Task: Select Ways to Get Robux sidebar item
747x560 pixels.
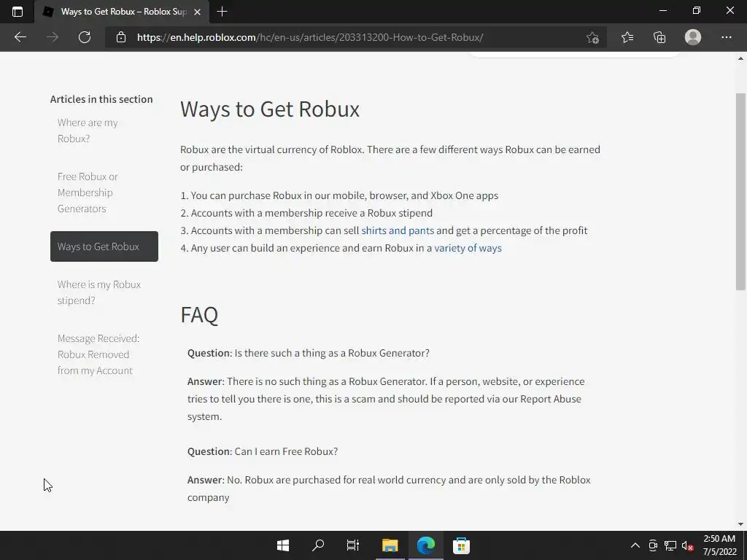Action: (x=104, y=246)
